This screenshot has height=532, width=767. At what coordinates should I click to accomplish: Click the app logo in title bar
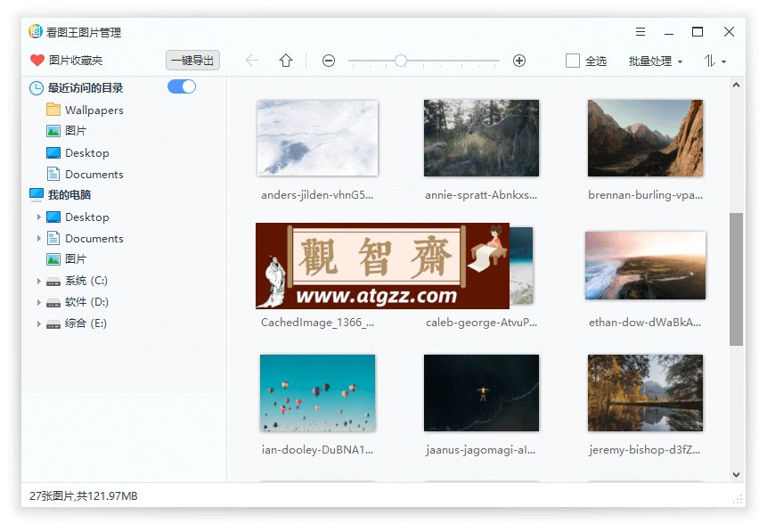coord(36,31)
